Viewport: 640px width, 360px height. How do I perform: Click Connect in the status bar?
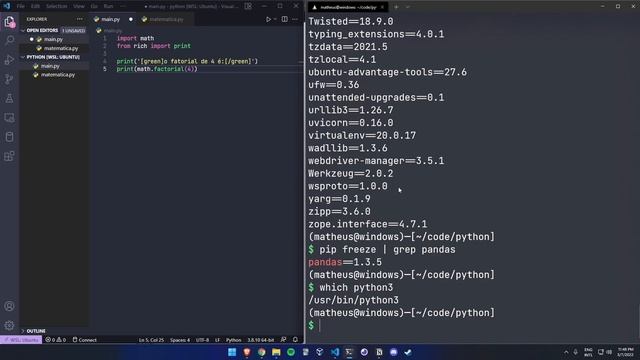tap(84, 340)
